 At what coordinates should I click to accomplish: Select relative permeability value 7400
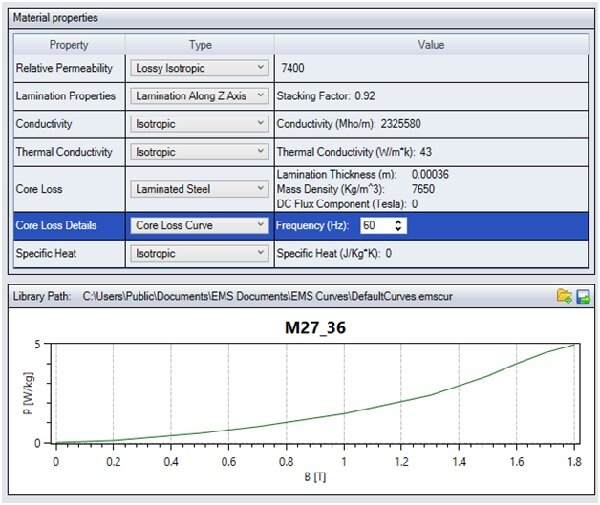pos(293,68)
